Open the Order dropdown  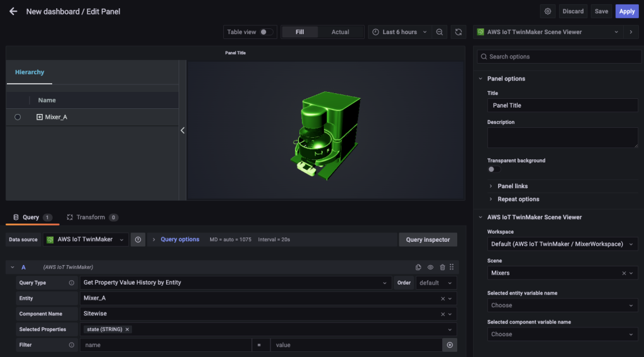click(436, 283)
